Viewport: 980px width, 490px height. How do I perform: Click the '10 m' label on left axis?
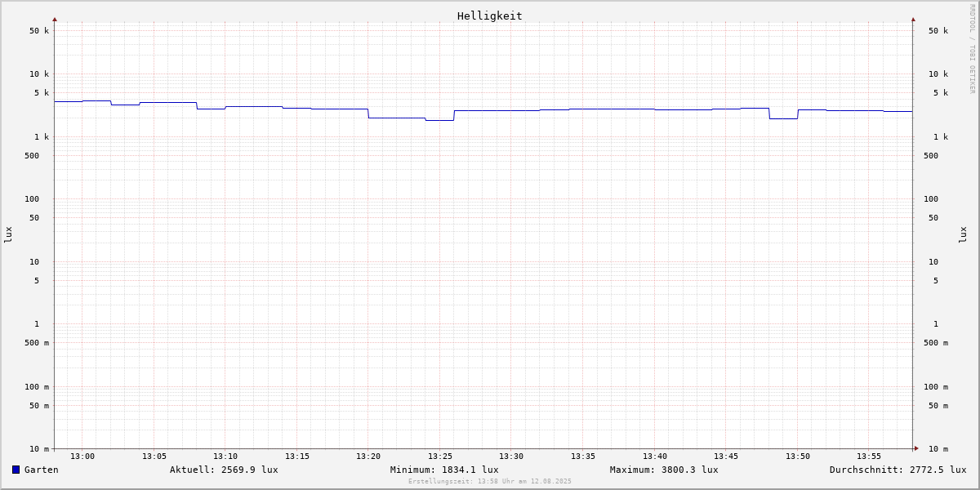tap(39, 449)
